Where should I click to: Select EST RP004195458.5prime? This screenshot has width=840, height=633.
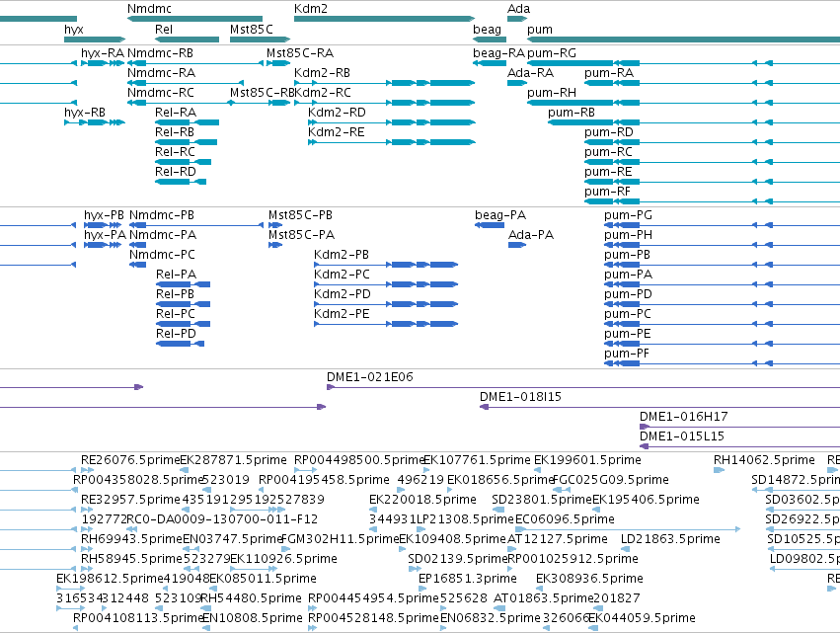tap(324, 480)
